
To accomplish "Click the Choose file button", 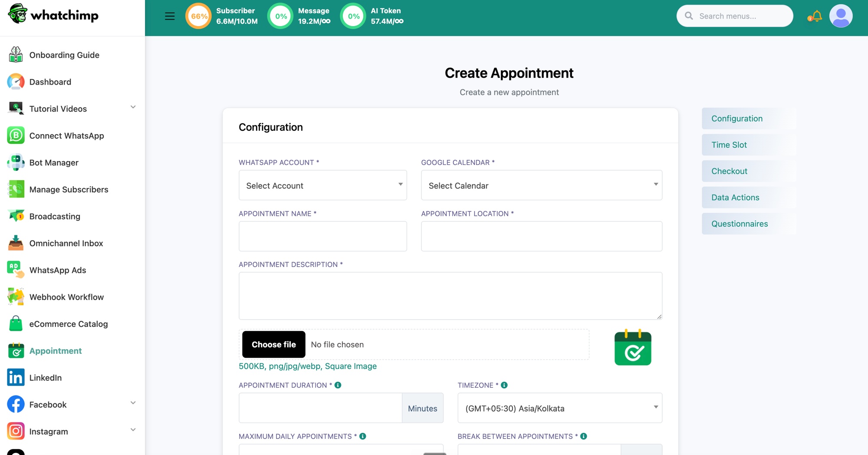I will pos(273,344).
